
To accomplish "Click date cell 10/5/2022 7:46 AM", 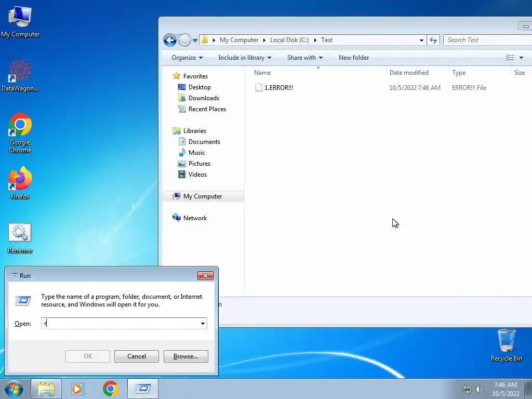I will click(415, 87).
